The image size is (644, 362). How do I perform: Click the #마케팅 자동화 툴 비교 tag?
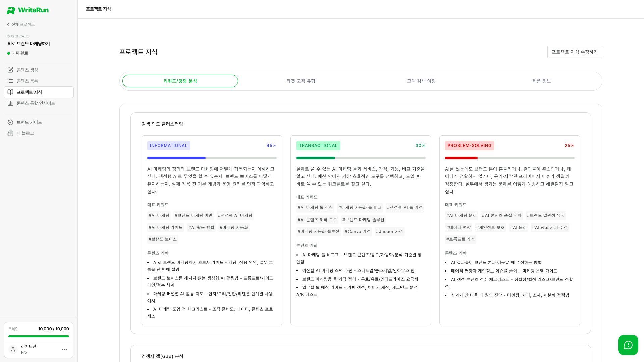(360, 208)
